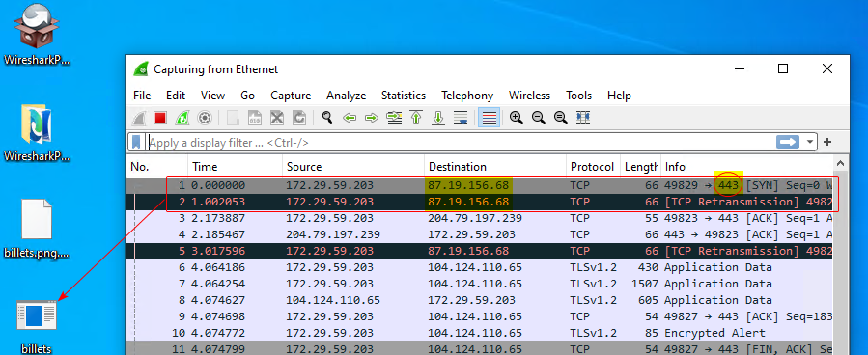Open capture options gear icon
The height and width of the screenshot is (355, 868).
click(x=205, y=118)
